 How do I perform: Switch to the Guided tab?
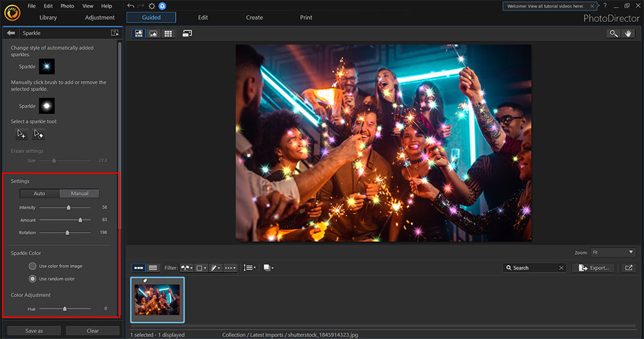(x=151, y=17)
